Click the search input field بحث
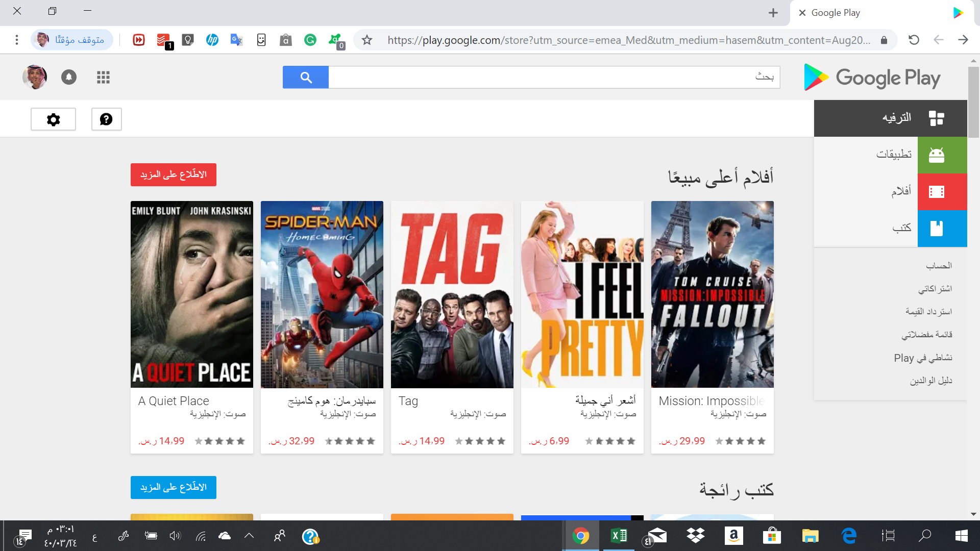The image size is (980, 551). [x=554, y=77]
